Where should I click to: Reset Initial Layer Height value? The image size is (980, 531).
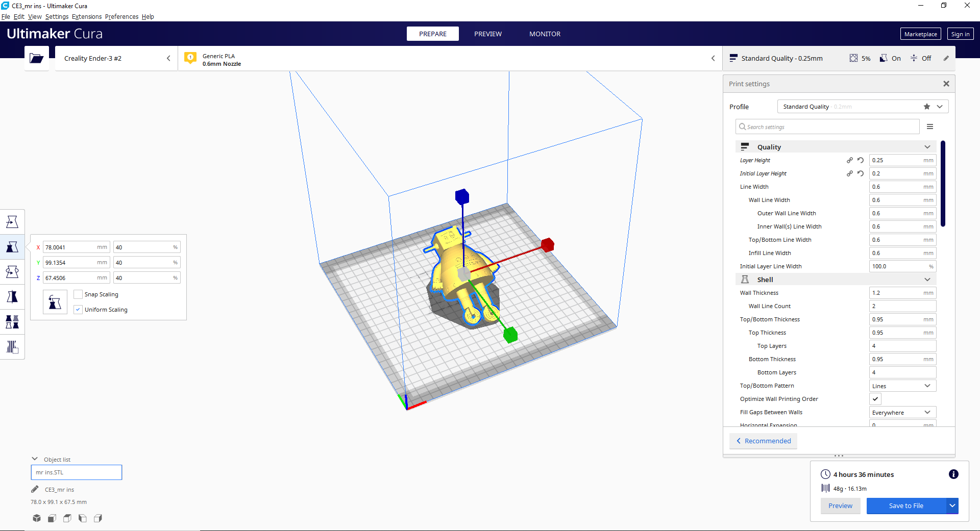pos(861,173)
